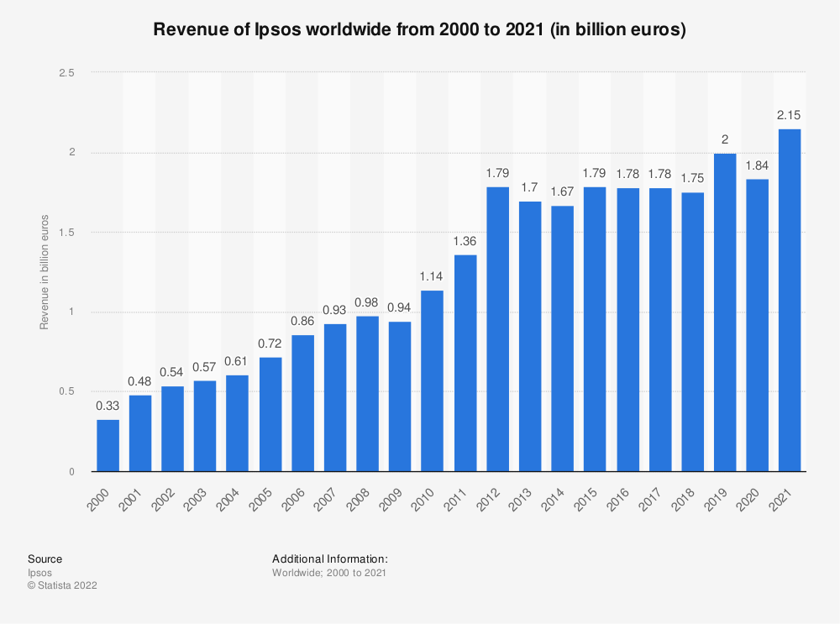Click the chart title text
Screen dimensions: 840x624
[419, 31]
